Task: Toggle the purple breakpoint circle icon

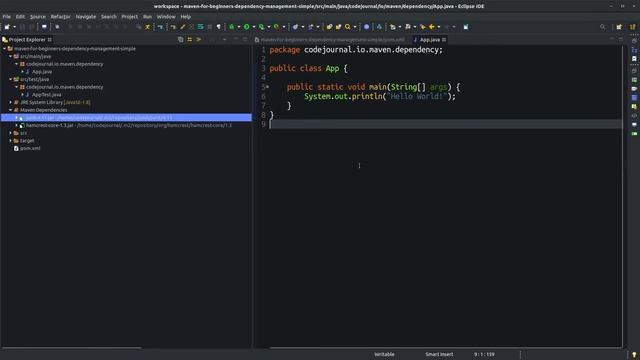Action: tap(367, 27)
